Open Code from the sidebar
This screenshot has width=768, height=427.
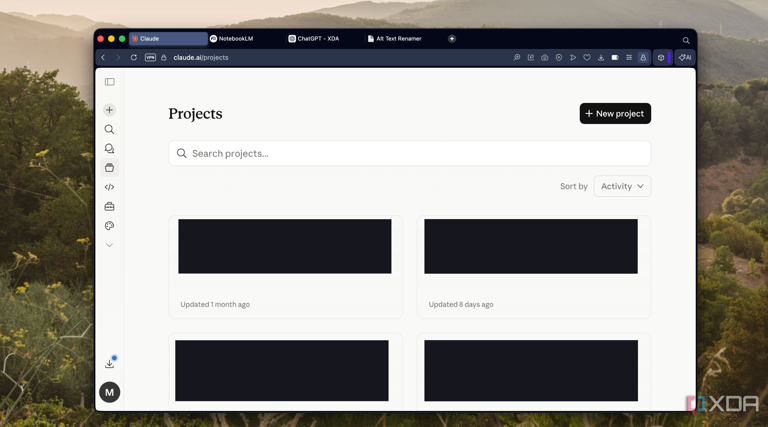click(110, 187)
